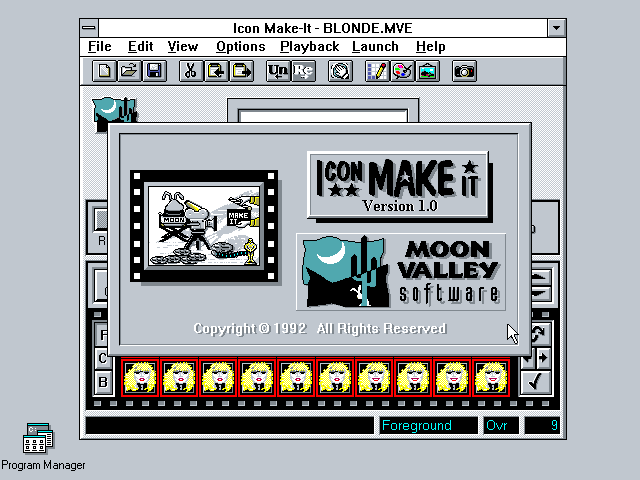Screen dimensions: 640x480
Task: Click the checkmark button beside the filmstrip
Action: pyautogui.click(x=535, y=382)
